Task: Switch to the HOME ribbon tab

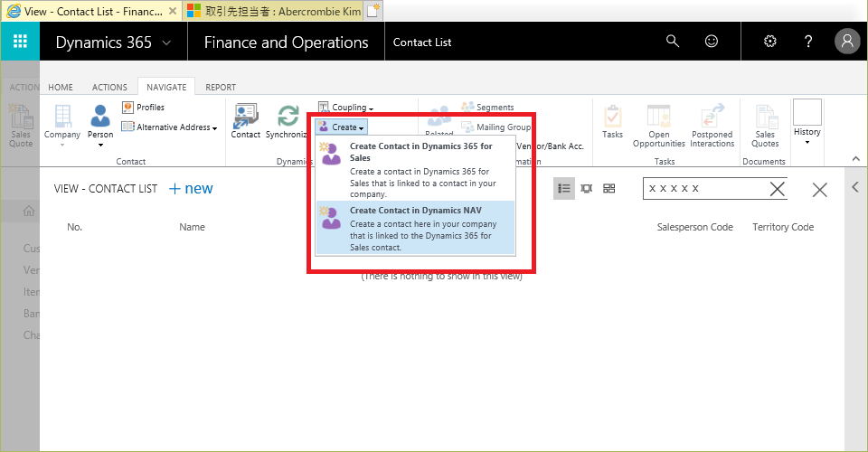Action: click(61, 88)
